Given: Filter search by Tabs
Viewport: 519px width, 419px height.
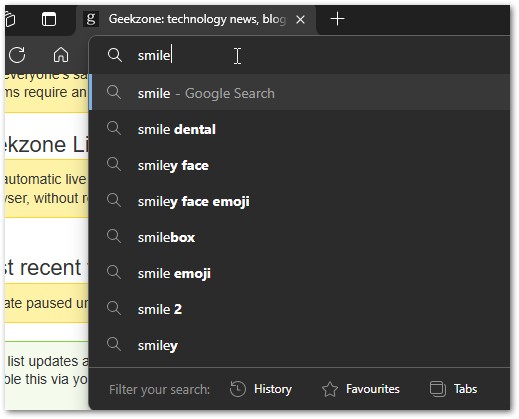Looking at the screenshot, I should pyautogui.click(x=453, y=389).
